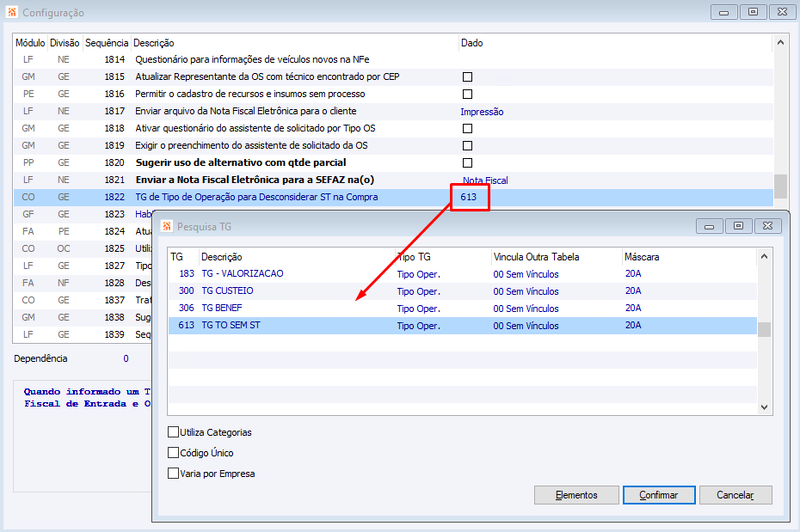Click the Confirmar button
The image size is (800, 532).
tap(659, 495)
